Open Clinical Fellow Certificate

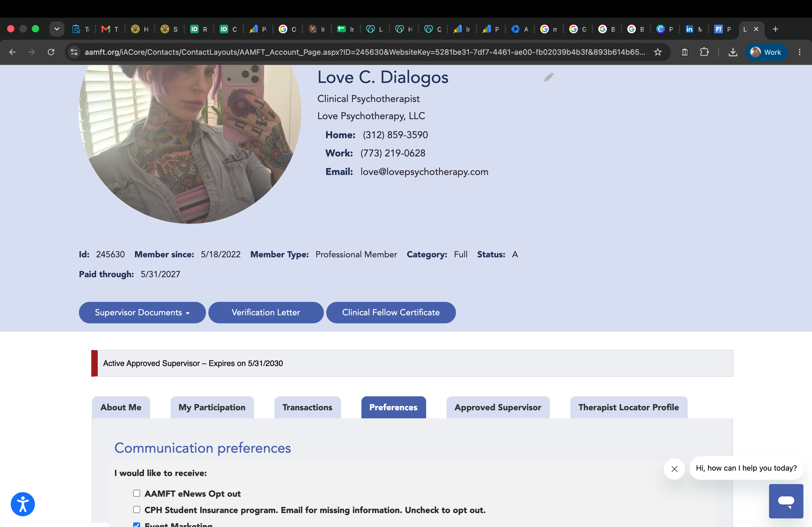coord(391,312)
